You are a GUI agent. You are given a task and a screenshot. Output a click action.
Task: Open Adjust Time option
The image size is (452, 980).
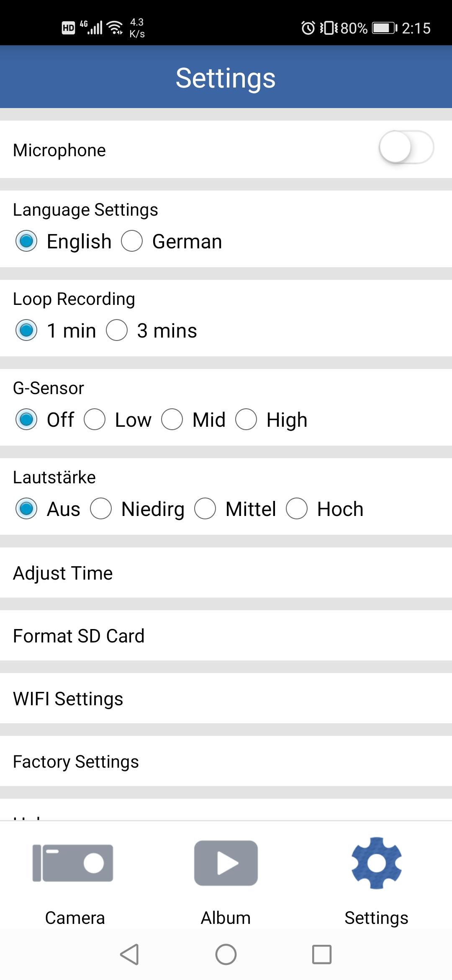point(226,573)
